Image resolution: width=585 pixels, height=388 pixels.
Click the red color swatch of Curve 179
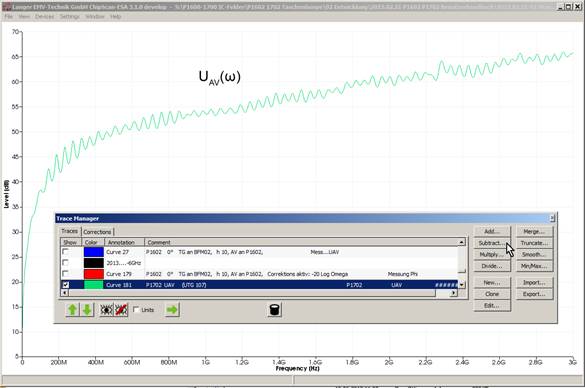click(94, 274)
